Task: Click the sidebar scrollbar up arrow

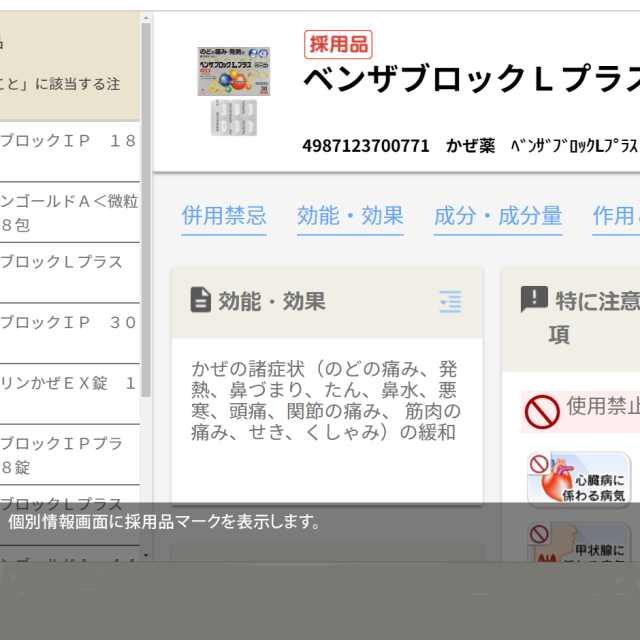Action: (x=146, y=18)
